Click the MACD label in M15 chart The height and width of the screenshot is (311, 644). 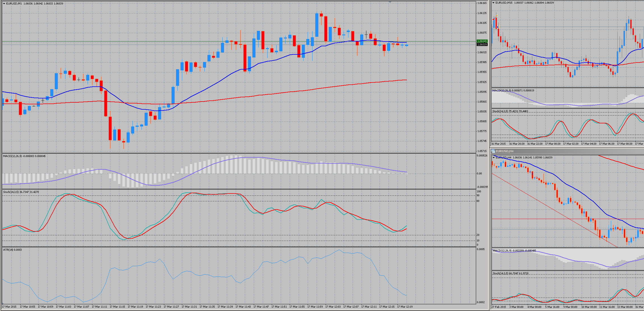pos(502,91)
